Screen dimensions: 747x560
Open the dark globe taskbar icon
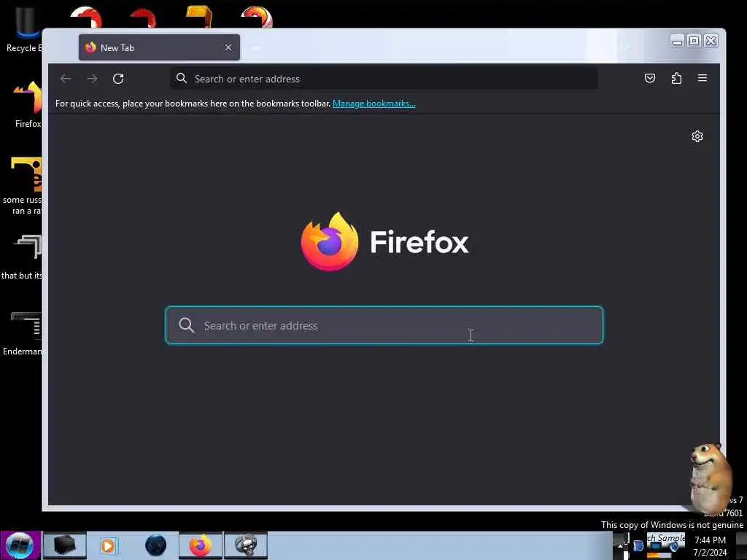[x=156, y=545]
